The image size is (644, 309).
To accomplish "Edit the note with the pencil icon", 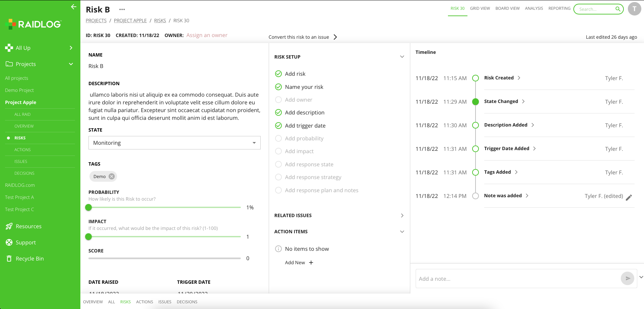I will [x=629, y=197].
